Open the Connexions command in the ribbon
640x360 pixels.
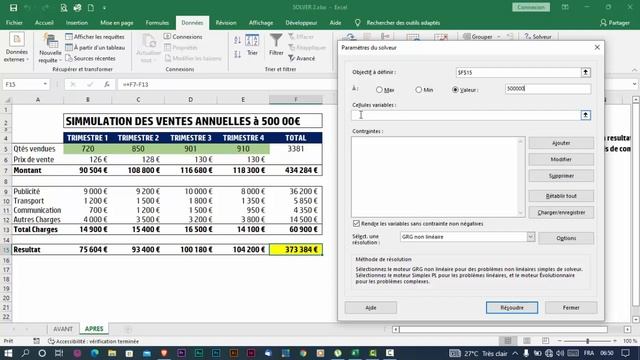click(183, 37)
